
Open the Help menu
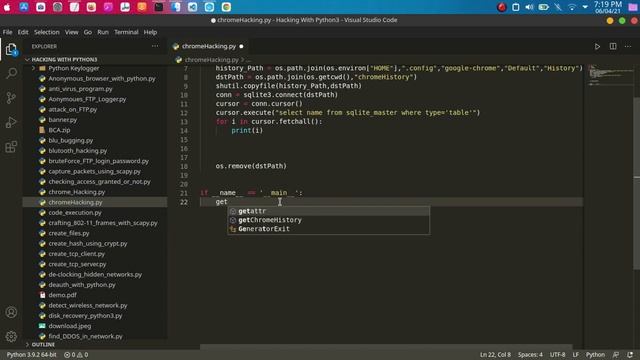[150, 32]
